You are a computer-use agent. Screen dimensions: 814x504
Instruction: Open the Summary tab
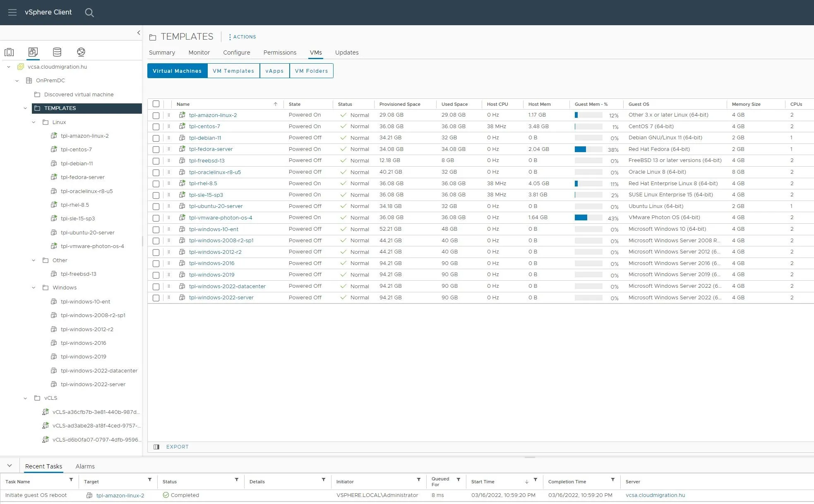(162, 53)
